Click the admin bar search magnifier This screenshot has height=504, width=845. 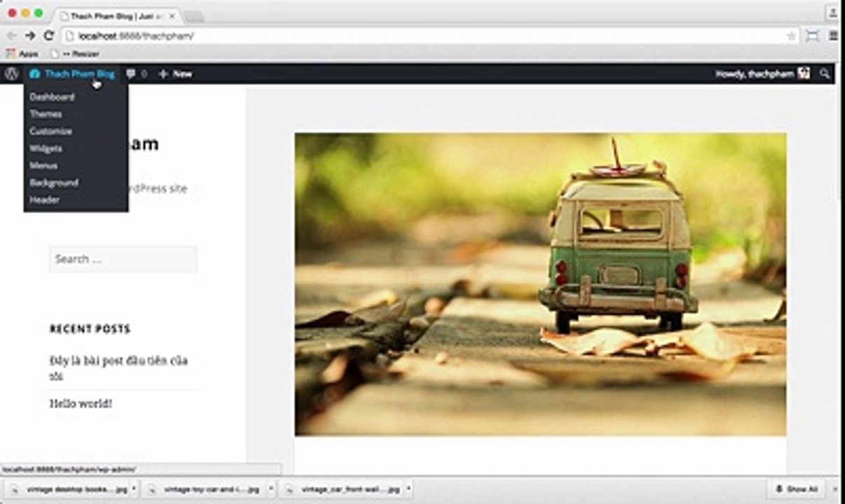click(825, 73)
